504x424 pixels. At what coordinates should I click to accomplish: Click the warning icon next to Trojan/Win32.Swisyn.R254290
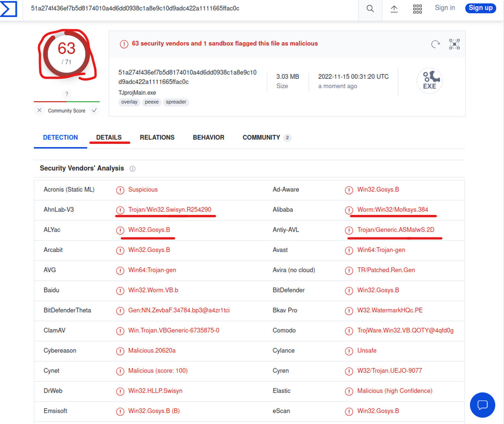pos(120,210)
